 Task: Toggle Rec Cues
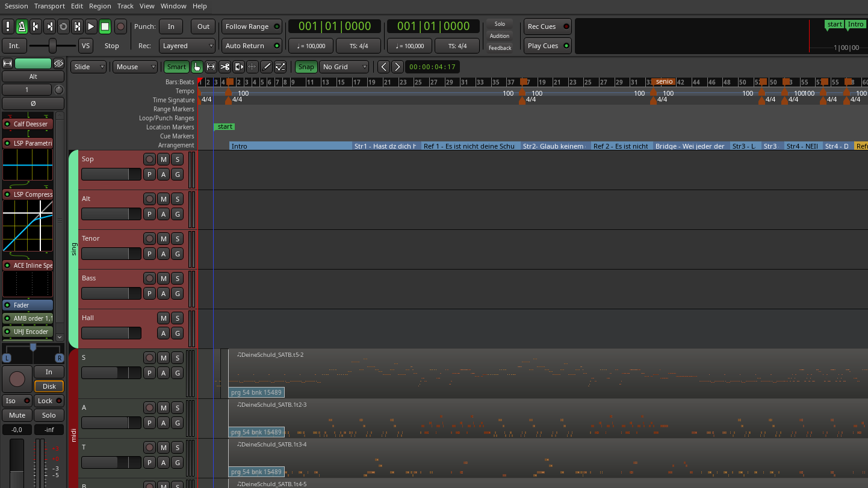coord(548,26)
